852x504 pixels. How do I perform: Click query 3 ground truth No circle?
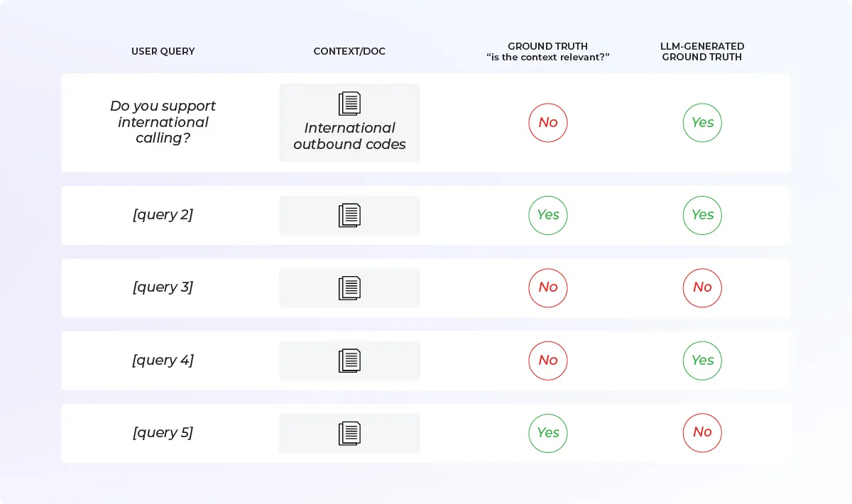(x=547, y=287)
